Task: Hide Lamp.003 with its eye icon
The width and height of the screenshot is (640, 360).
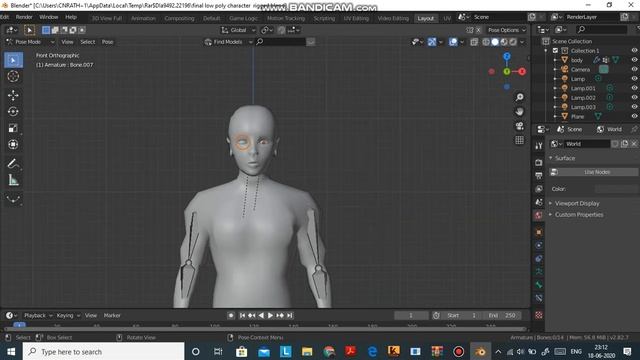Action: coord(634,107)
